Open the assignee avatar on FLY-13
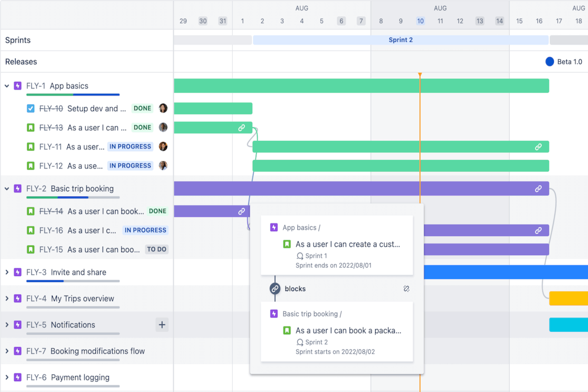The width and height of the screenshot is (588, 392). 163,127
